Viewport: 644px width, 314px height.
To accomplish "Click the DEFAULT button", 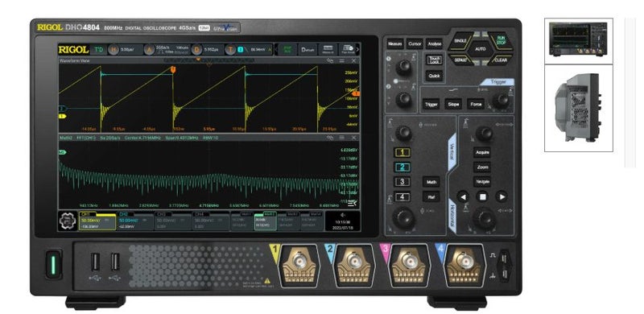I will pyautogui.click(x=460, y=60).
